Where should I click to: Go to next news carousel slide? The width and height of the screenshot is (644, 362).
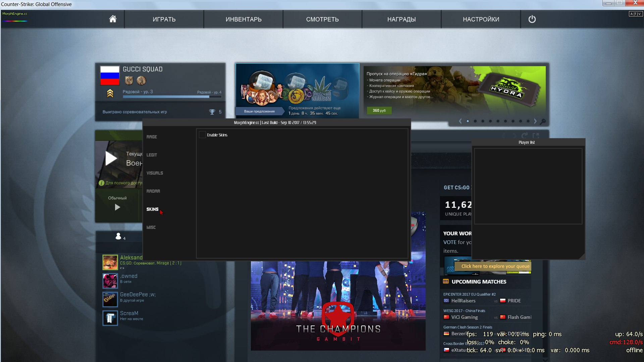tap(535, 121)
